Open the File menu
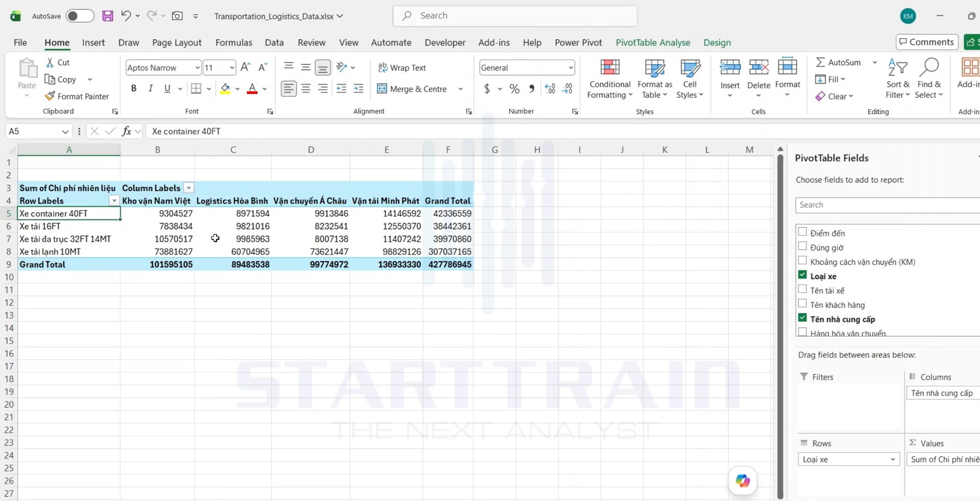980x501 pixels. pos(20,42)
